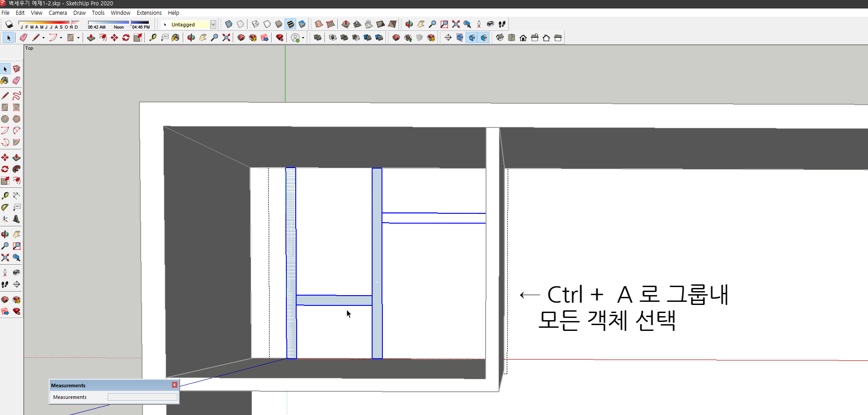Toggle shadows on or off
The width and height of the screenshot is (868, 415).
click(9, 24)
